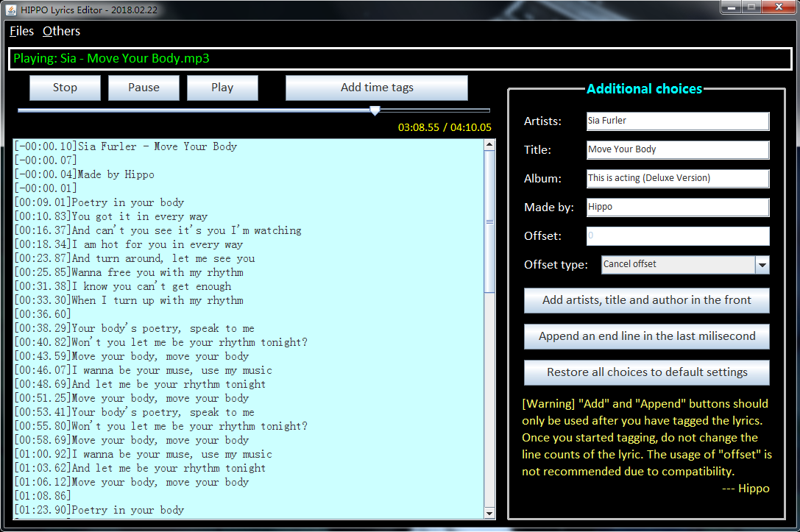The image size is (800, 532).
Task: Click the line at 01:06.12 "Move your body, move your body"
Action: click(132, 482)
